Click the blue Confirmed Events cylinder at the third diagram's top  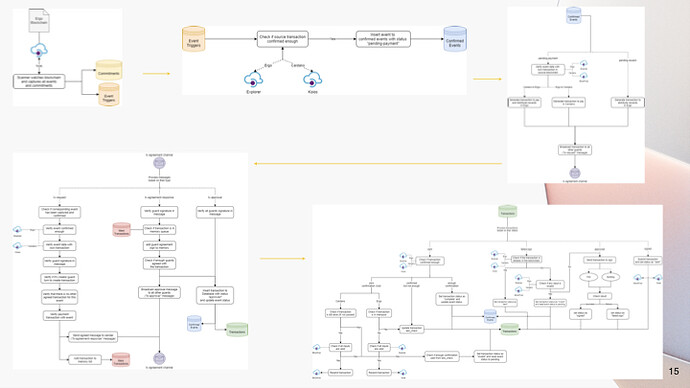pos(573,15)
